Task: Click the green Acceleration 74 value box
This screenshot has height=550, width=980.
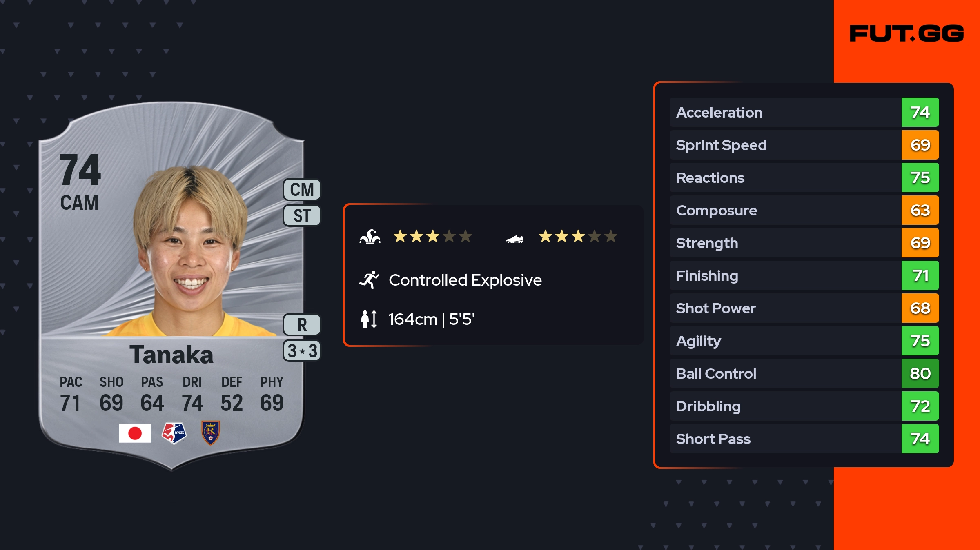Action: [x=920, y=112]
